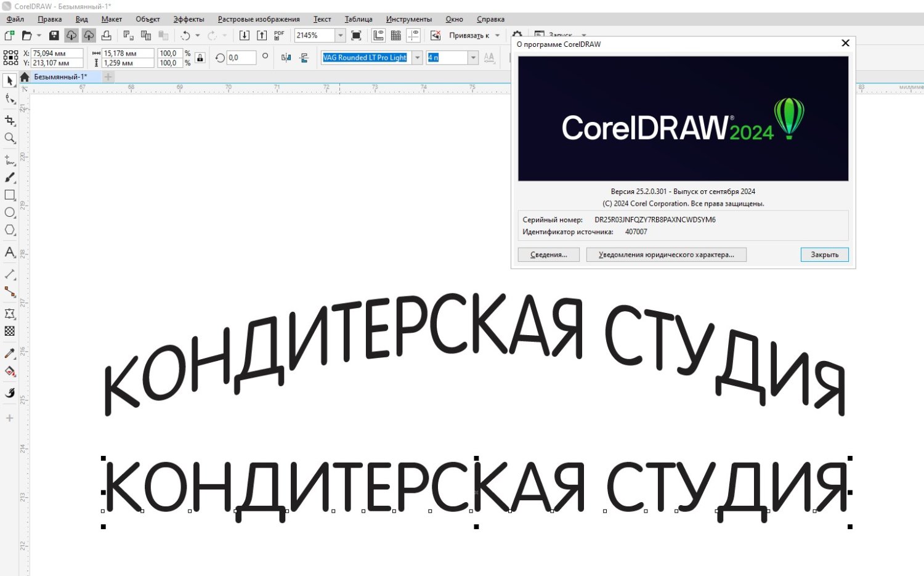Open the Макет menu
The width and height of the screenshot is (924, 576).
[111, 19]
